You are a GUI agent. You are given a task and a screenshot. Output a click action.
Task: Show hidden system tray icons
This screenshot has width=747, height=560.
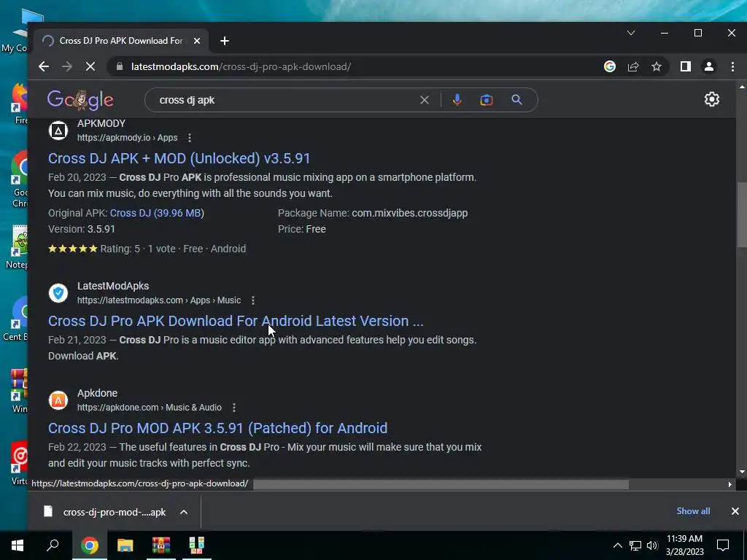617,545
